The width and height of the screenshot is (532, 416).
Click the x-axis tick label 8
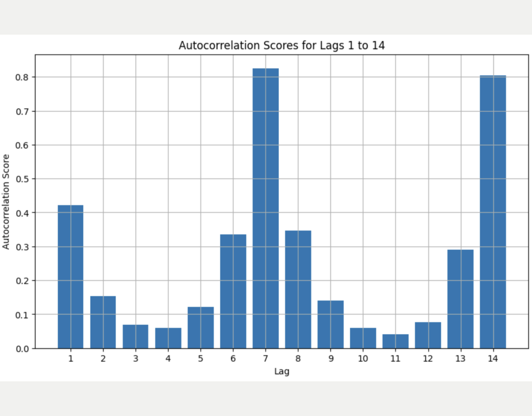(x=298, y=359)
